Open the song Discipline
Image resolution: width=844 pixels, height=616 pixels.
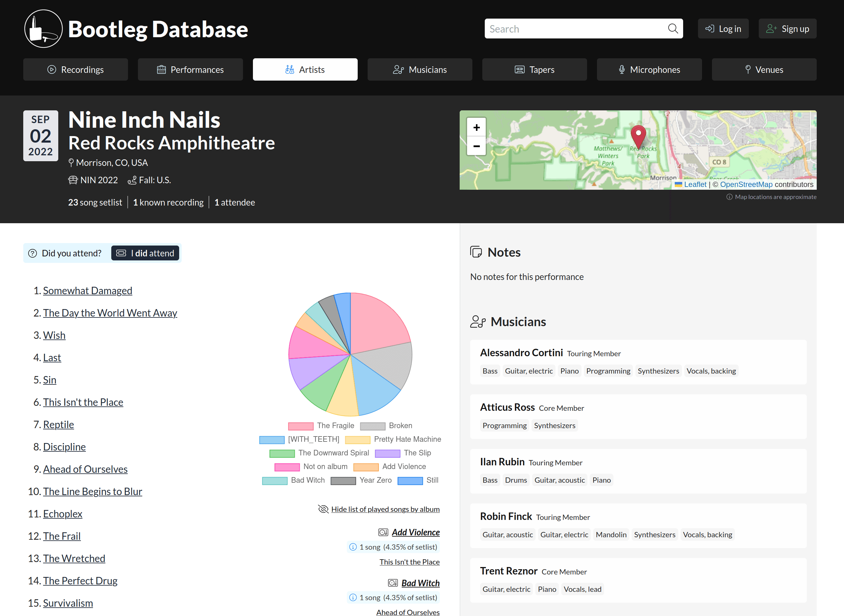64,447
